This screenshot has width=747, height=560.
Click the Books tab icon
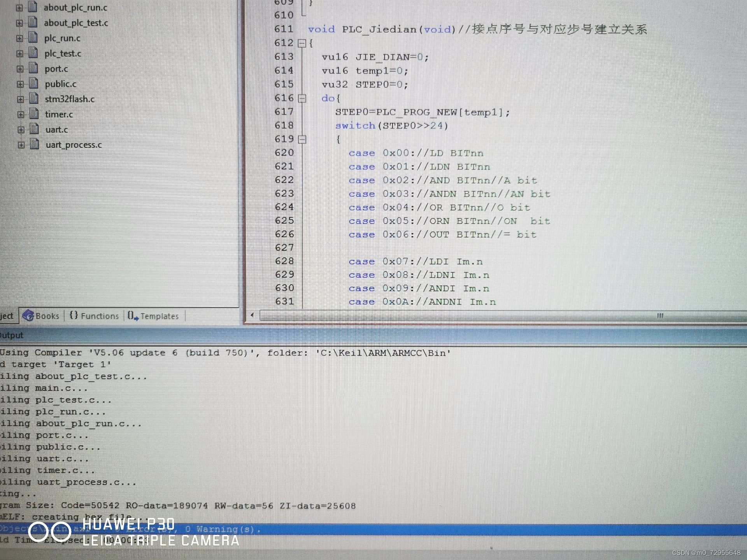click(28, 315)
